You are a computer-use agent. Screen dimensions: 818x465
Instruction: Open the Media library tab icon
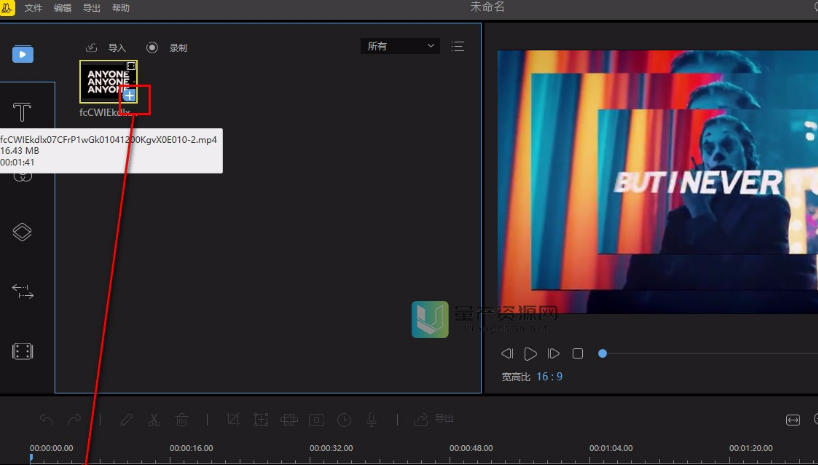click(23, 54)
